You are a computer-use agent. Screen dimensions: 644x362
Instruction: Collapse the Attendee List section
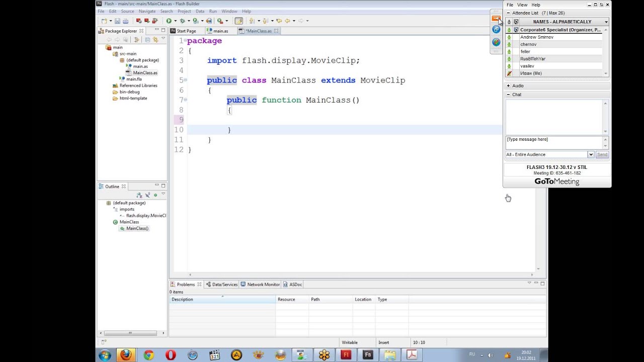pyautogui.click(x=508, y=13)
